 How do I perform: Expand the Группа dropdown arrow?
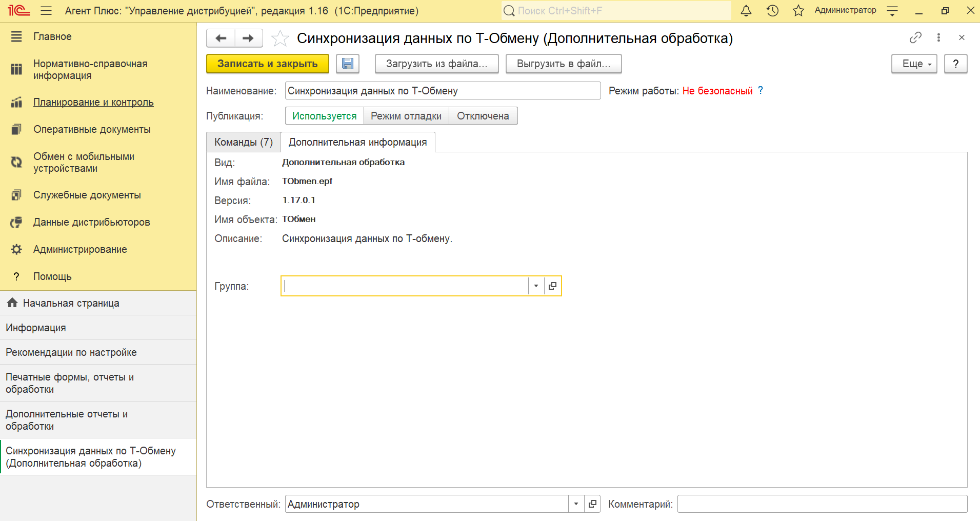(x=536, y=286)
